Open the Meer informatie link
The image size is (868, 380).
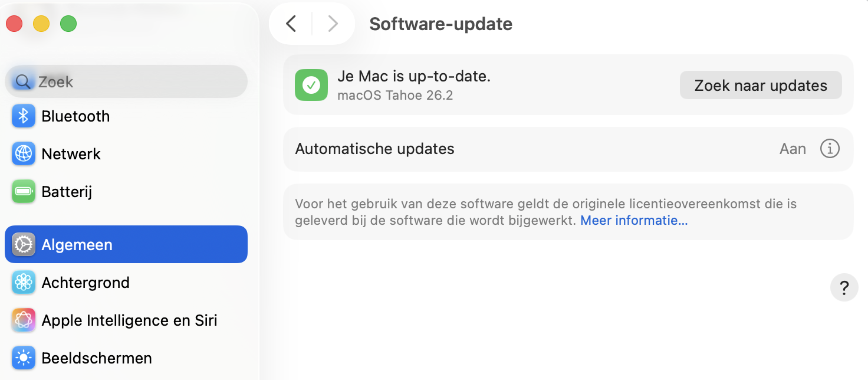tap(633, 220)
